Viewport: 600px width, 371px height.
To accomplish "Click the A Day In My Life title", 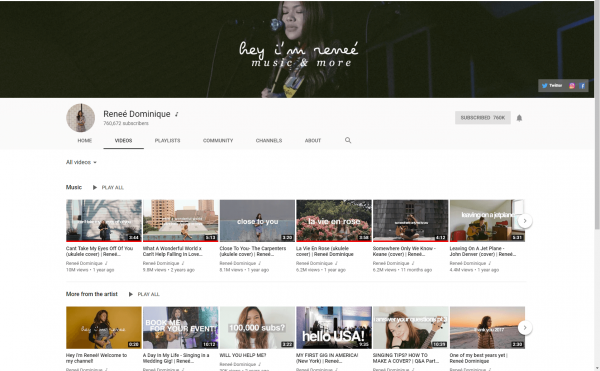I will tap(176, 358).
